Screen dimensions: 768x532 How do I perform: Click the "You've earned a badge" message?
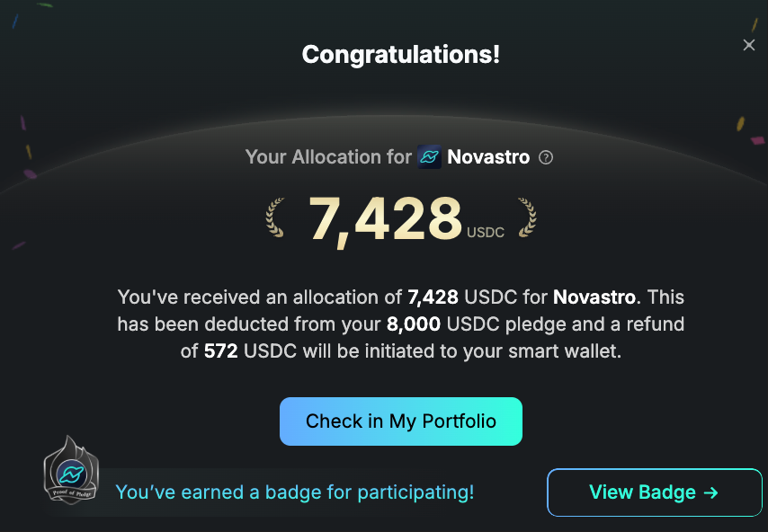pyautogui.click(x=294, y=492)
